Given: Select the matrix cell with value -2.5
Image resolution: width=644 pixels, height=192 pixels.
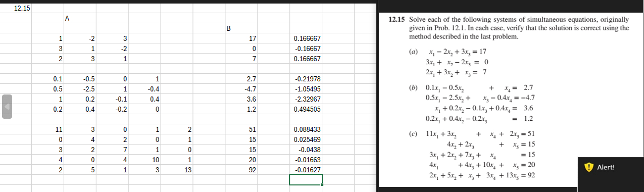Looking at the screenshot, I should coord(80,89).
